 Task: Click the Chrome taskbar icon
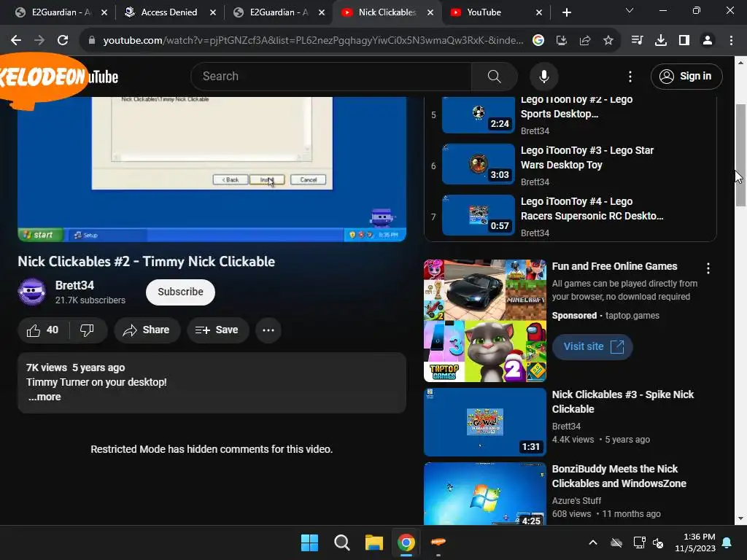click(x=406, y=542)
